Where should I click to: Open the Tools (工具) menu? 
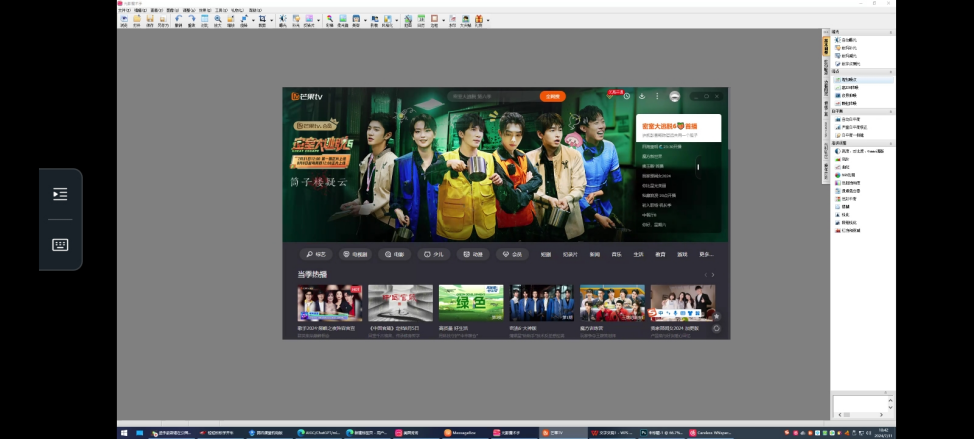(x=221, y=11)
